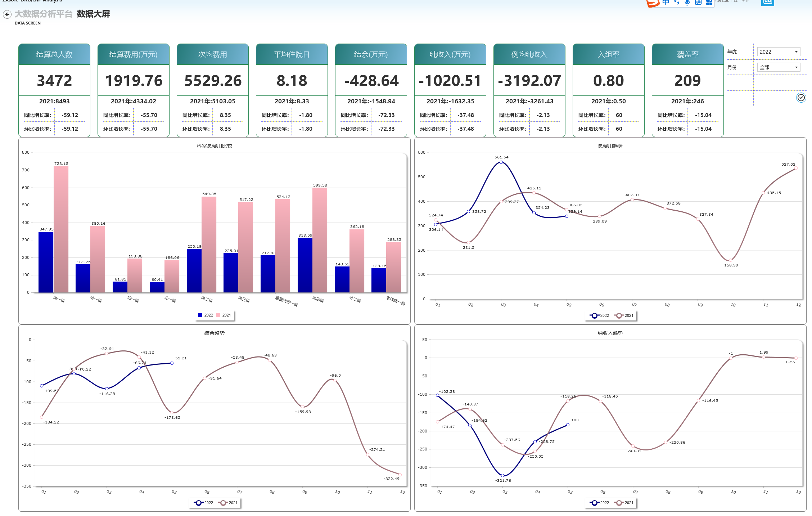Toggle 2022 line in 总费用趋势 legend
The image size is (812, 516).
(x=599, y=315)
